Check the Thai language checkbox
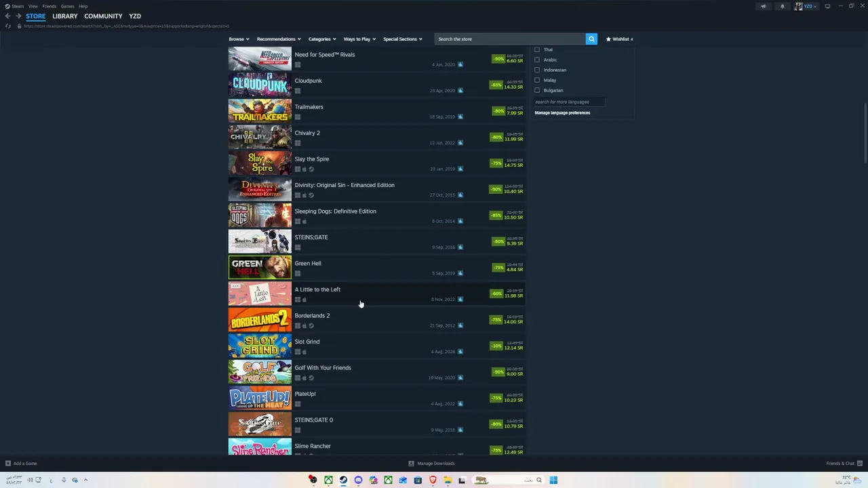The width and height of the screenshot is (868, 488). 537,49
